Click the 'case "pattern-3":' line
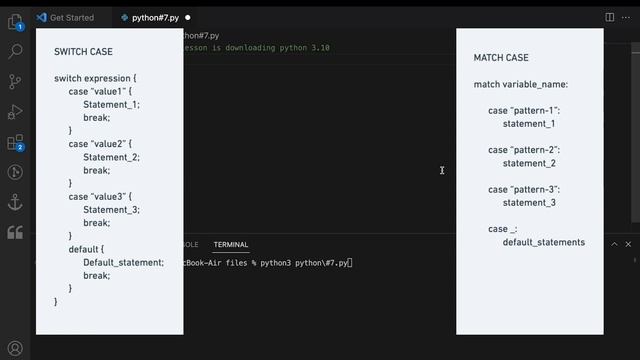The image size is (640, 360). click(x=524, y=190)
